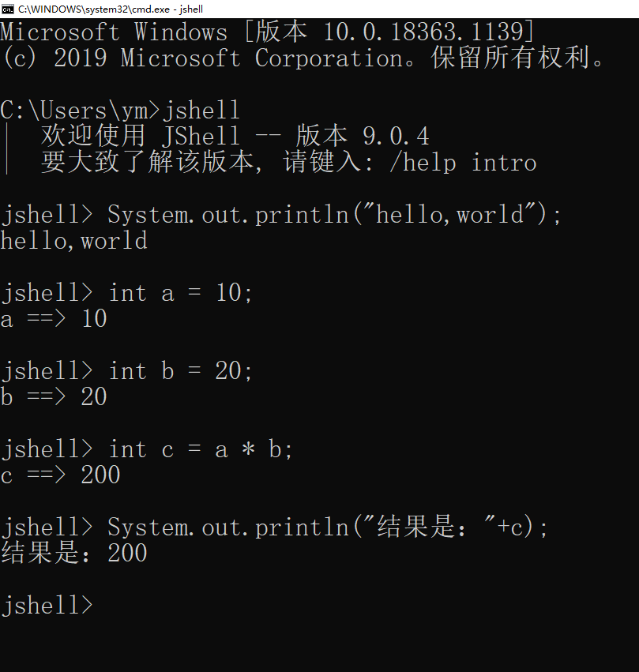The image size is (639, 672).
Task: Click the int c = a * b; command
Action: (200, 449)
